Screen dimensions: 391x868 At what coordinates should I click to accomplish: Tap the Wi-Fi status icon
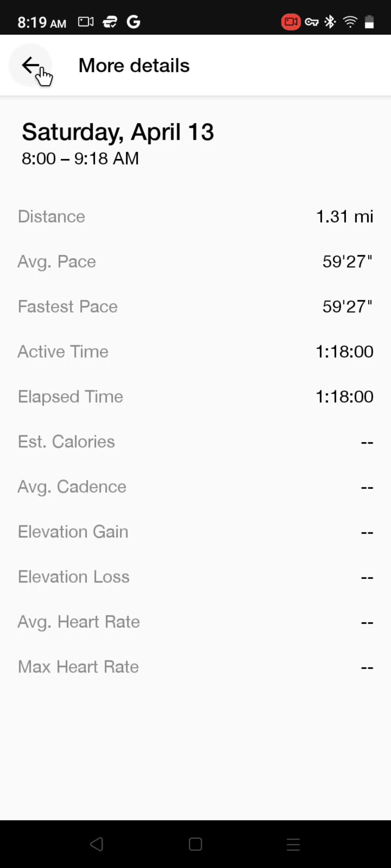tap(350, 22)
